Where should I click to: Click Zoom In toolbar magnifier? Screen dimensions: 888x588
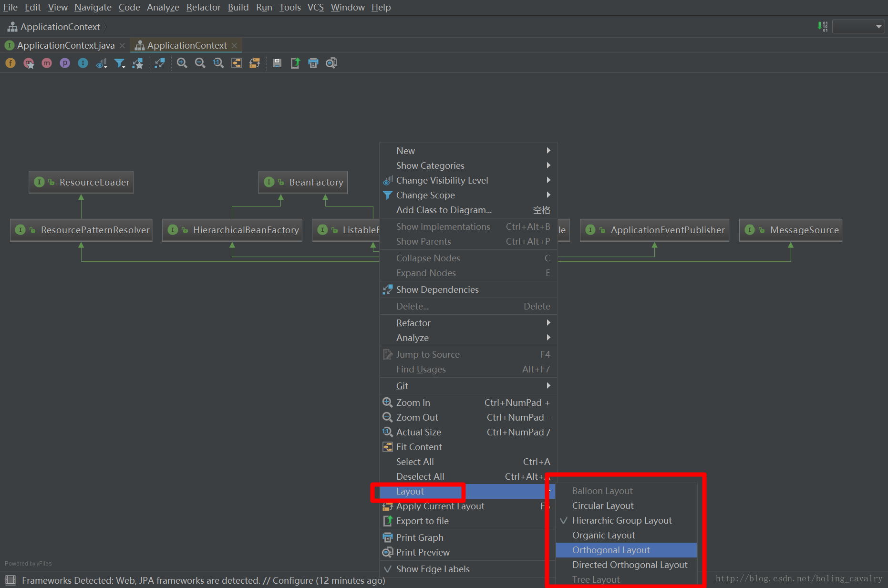coord(182,63)
